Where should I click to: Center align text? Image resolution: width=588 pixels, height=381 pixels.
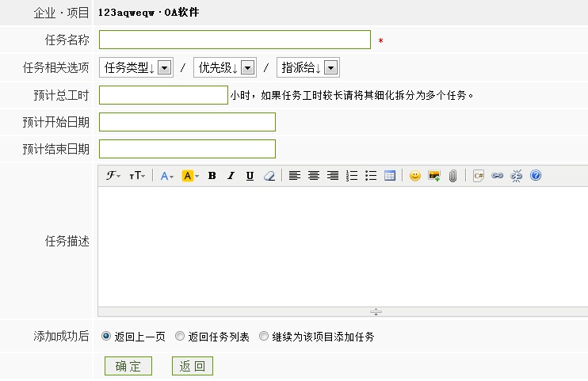(x=314, y=176)
